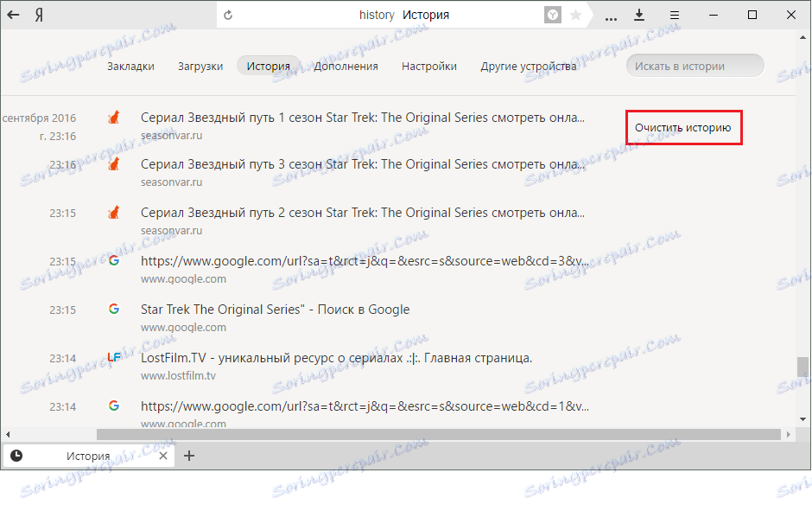The width and height of the screenshot is (812, 511).
Task: Click 23:16 timestamp of 3 сезон entry
Action: pyautogui.click(x=63, y=165)
